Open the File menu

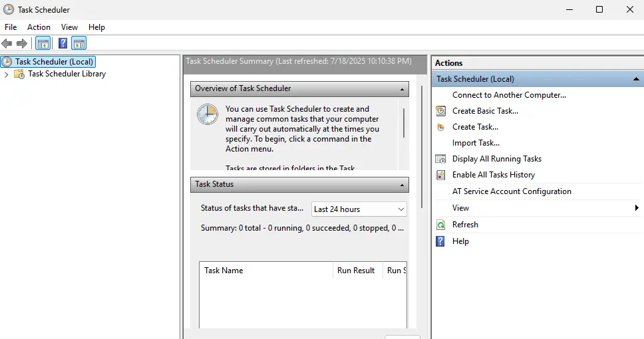[x=11, y=27]
